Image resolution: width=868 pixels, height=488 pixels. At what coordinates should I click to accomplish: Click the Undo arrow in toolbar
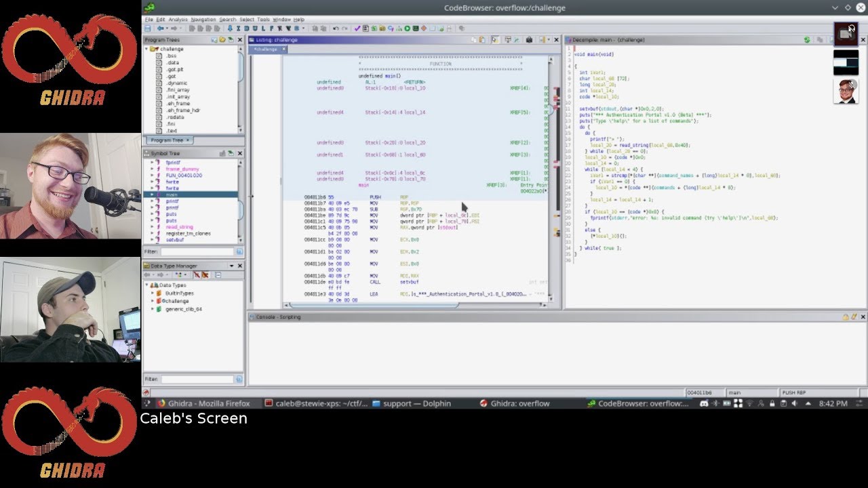coord(335,28)
